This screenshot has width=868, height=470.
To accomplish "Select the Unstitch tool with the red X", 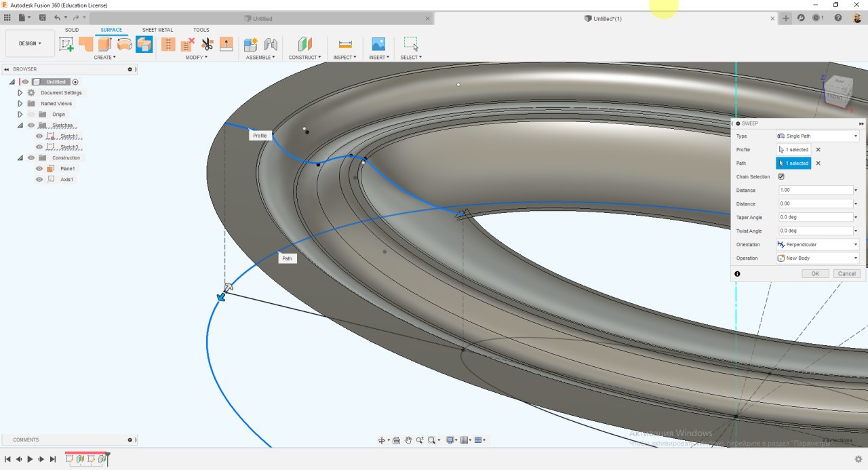I will pos(188,44).
